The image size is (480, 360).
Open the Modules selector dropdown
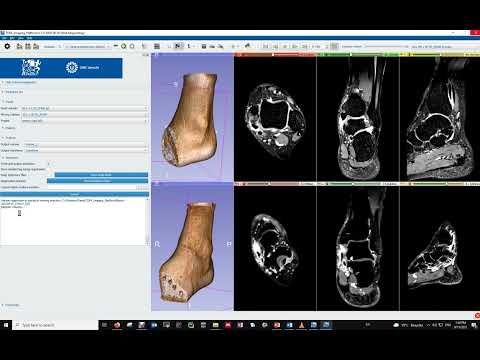coord(87,47)
